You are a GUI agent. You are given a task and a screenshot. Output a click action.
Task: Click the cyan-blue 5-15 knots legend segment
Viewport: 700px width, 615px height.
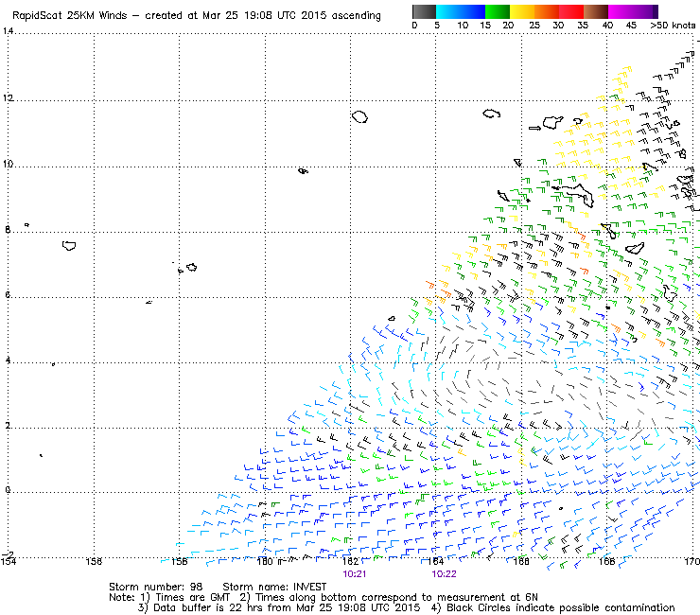click(461, 11)
